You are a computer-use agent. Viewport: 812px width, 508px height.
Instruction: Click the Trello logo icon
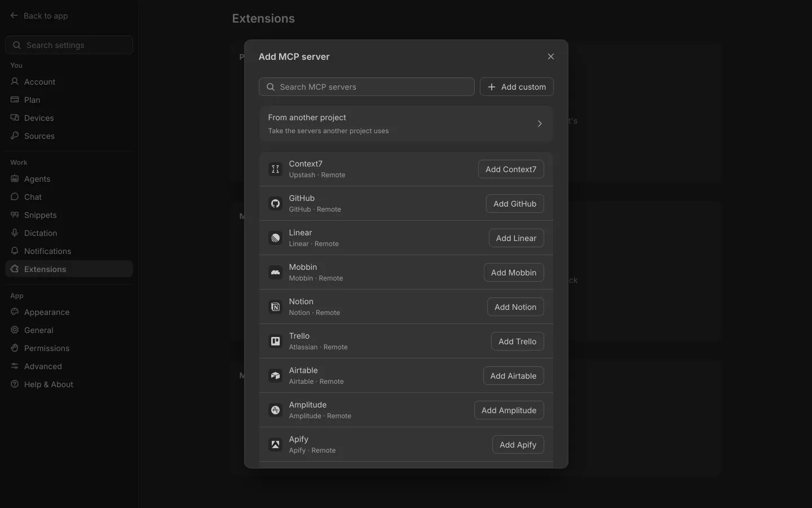point(275,341)
